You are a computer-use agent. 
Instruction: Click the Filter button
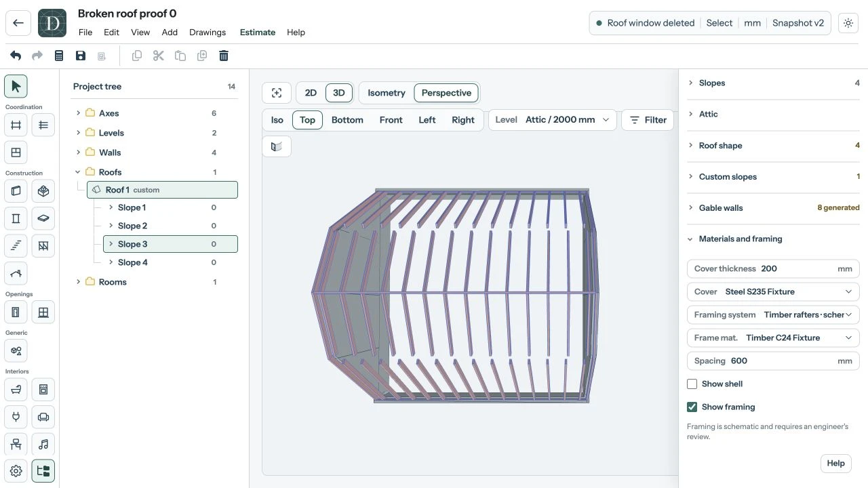point(648,120)
